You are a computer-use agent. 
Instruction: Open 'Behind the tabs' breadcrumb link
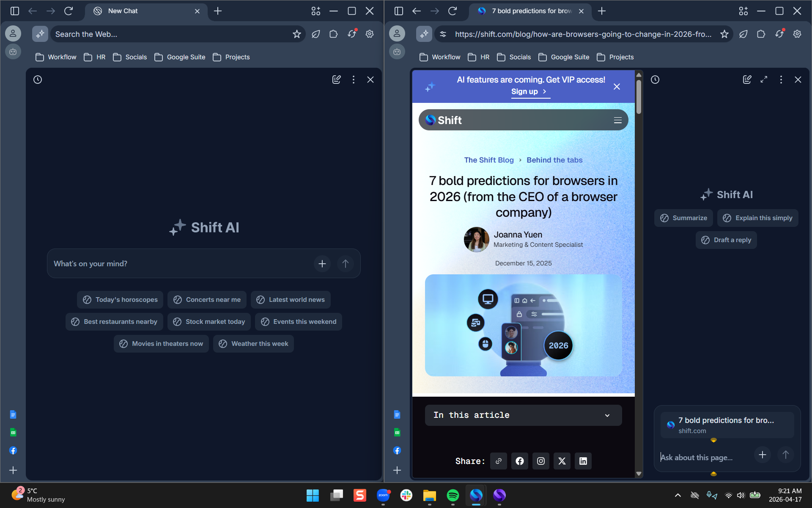coord(554,160)
